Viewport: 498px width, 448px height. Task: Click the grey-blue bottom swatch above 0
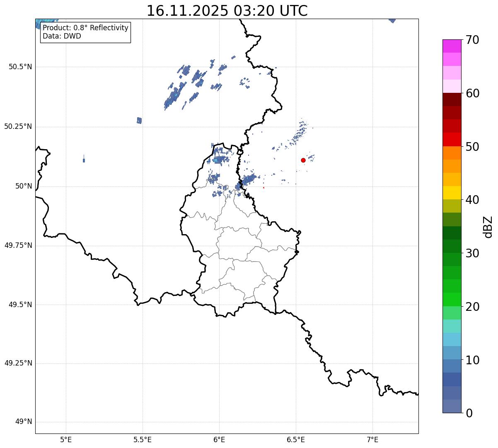pos(452,406)
